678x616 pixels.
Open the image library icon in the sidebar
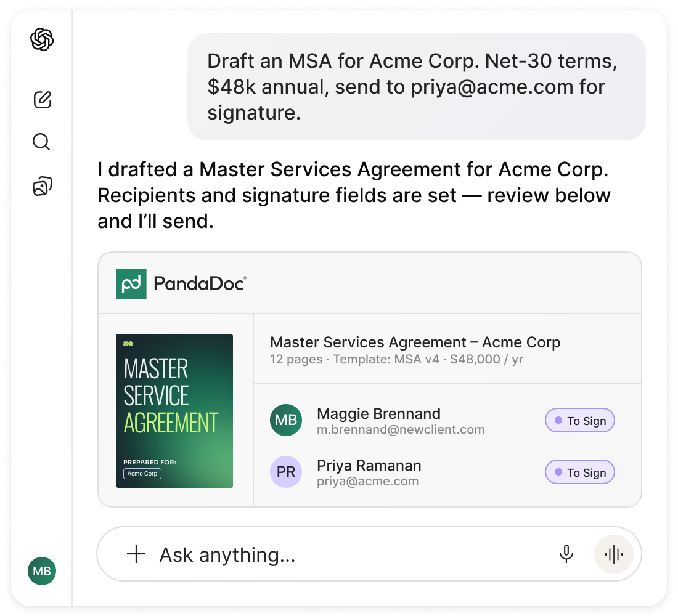point(43,186)
